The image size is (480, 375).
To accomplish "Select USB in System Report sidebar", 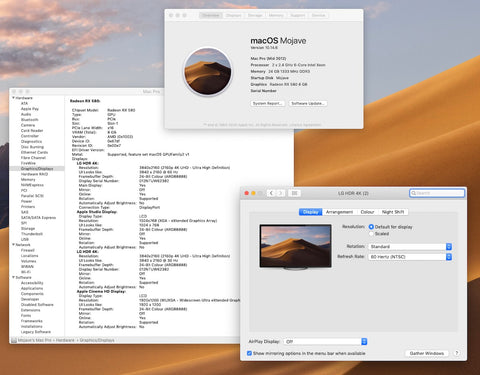I will [25, 239].
